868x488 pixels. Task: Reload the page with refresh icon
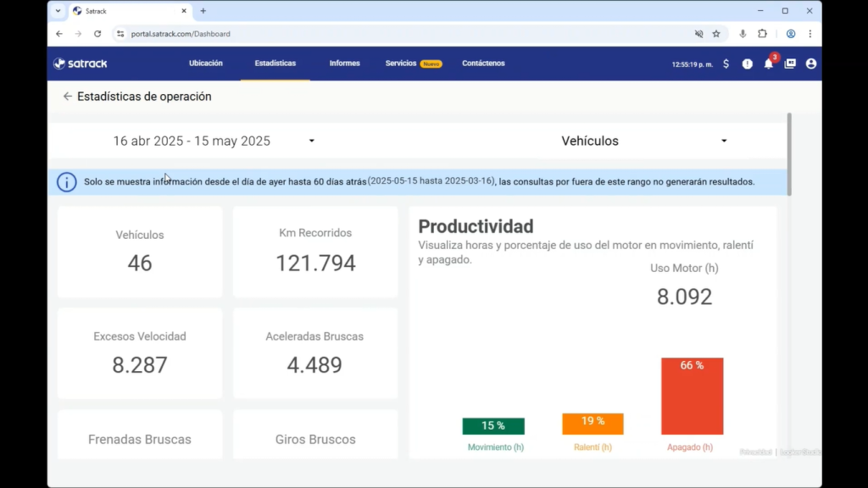pos(97,34)
